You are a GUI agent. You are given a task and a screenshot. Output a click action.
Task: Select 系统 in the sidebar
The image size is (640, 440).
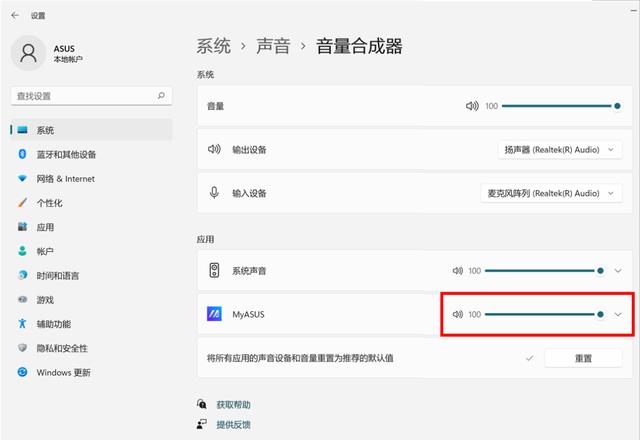(x=91, y=130)
